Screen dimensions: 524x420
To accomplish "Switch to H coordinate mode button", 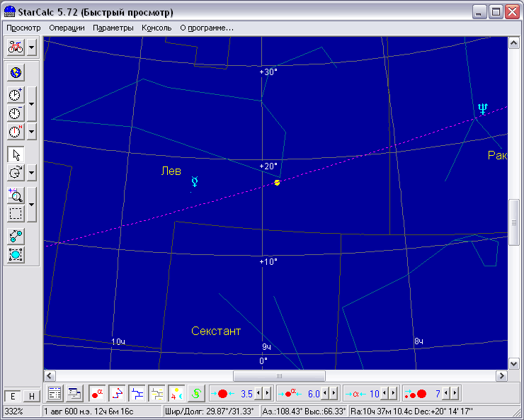I will tap(32, 397).
